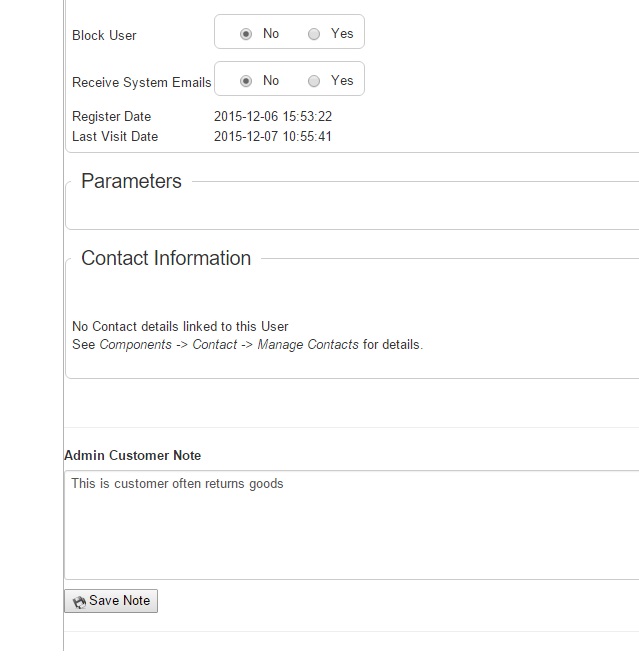Click the Register Date value 2015-12-06 15:53:22
Image resolution: width=639 pixels, height=662 pixels.
click(x=273, y=117)
